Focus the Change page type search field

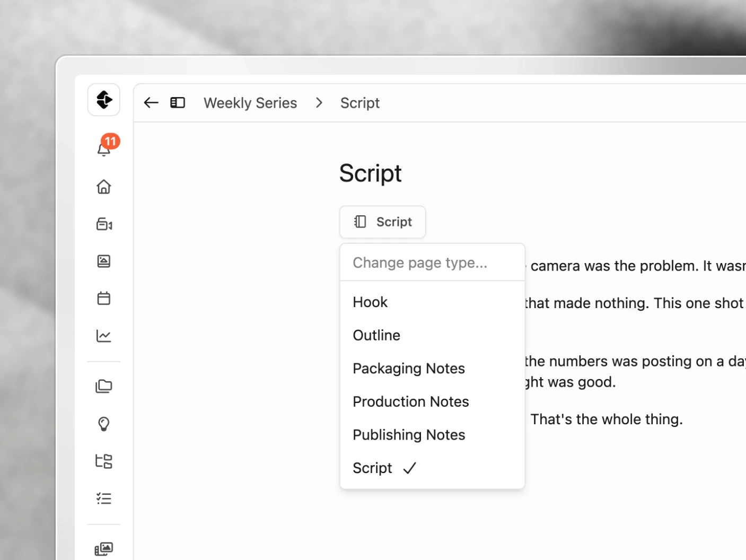tap(432, 263)
